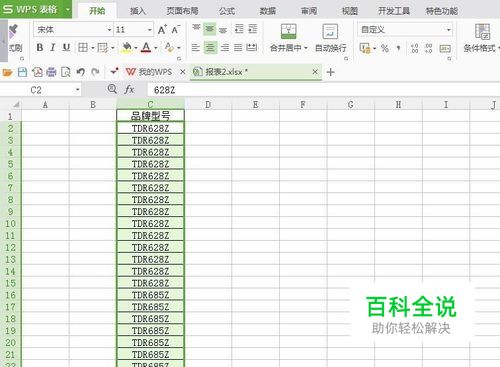Viewport: 500px width, 367px height.
Task: Click the draw border pencil icon
Action: (x=103, y=48)
